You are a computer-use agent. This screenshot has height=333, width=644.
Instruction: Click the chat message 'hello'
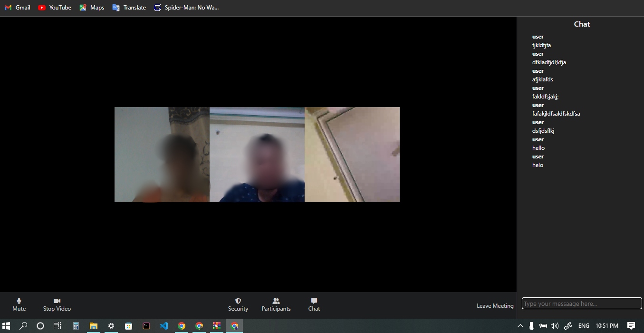538,148
